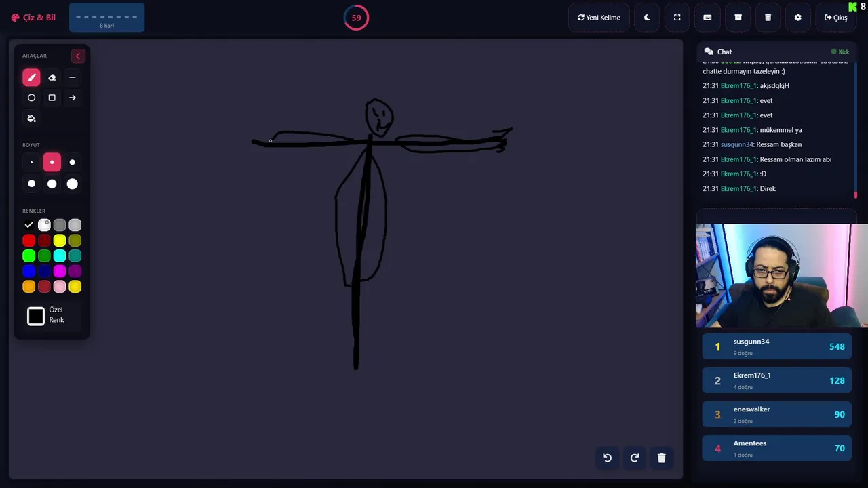This screenshot has height=488, width=868.
Task: Click the Çiz & Bil logo
Action: [33, 18]
